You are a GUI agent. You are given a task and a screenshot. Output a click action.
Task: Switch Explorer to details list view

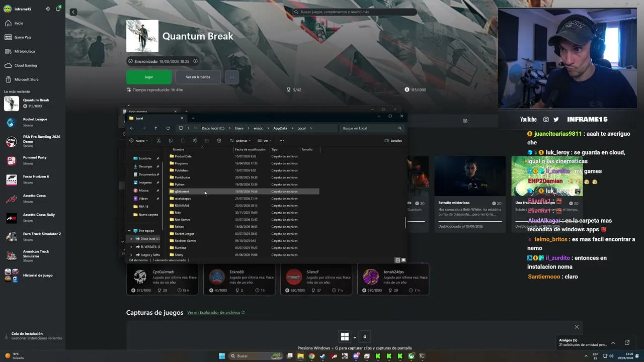point(397,260)
